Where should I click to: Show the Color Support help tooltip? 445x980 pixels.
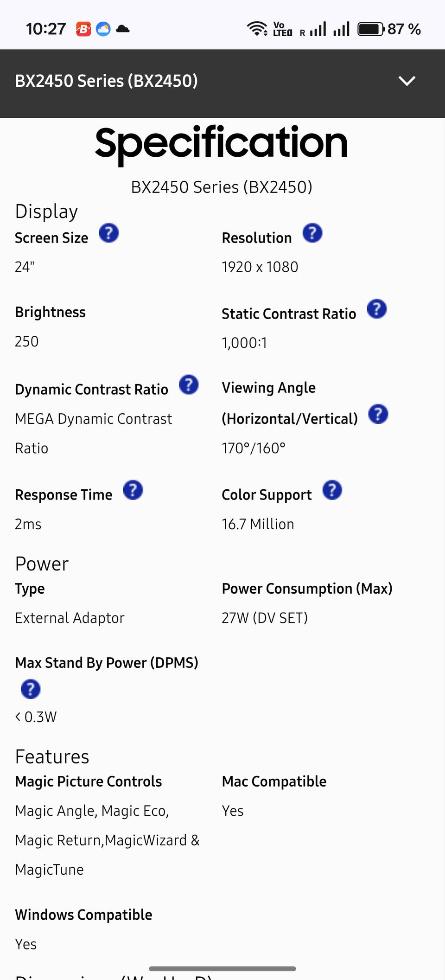point(332,490)
